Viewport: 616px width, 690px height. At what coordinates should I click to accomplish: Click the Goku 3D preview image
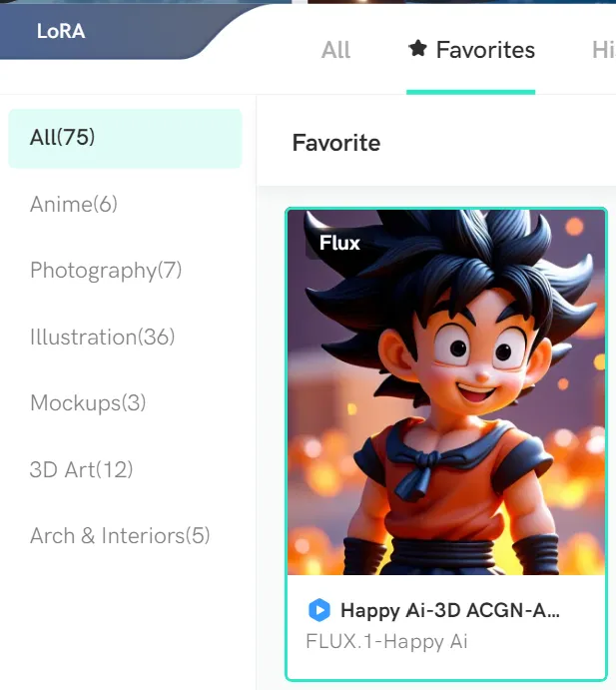tap(446, 392)
